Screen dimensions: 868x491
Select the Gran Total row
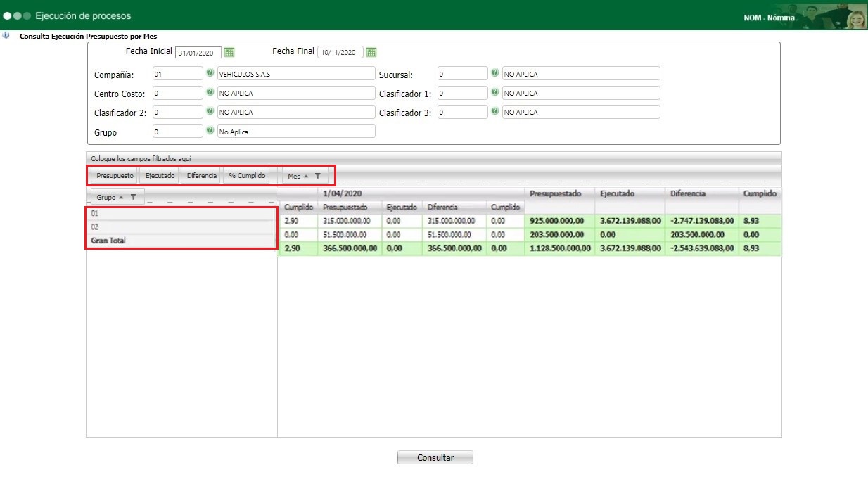(x=180, y=241)
